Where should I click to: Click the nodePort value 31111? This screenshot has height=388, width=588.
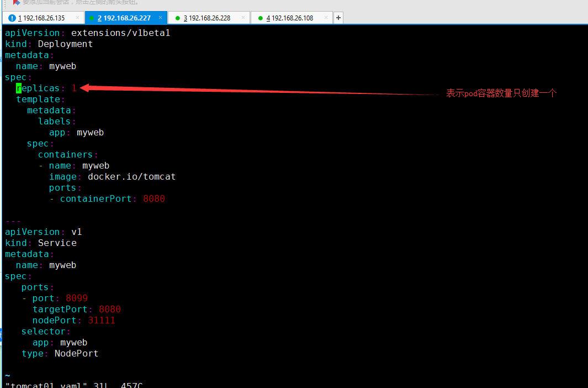(x=101, y=321)
